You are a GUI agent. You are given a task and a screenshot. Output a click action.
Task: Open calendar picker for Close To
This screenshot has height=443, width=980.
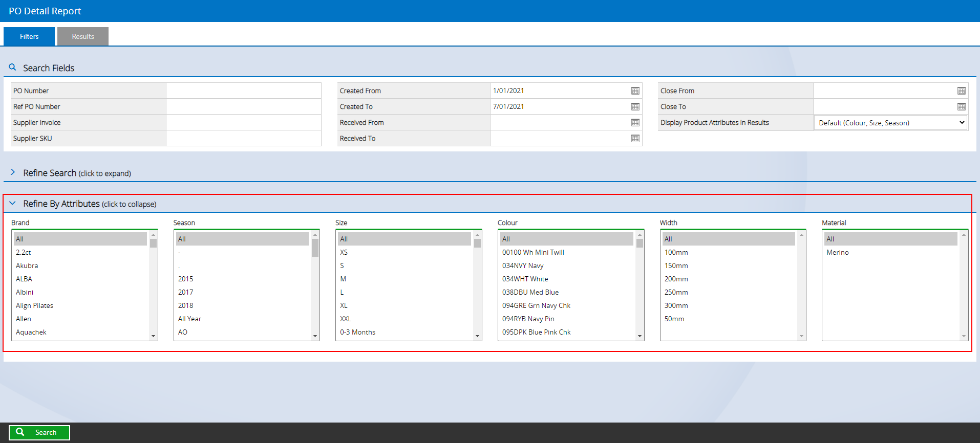click(962, 107)
